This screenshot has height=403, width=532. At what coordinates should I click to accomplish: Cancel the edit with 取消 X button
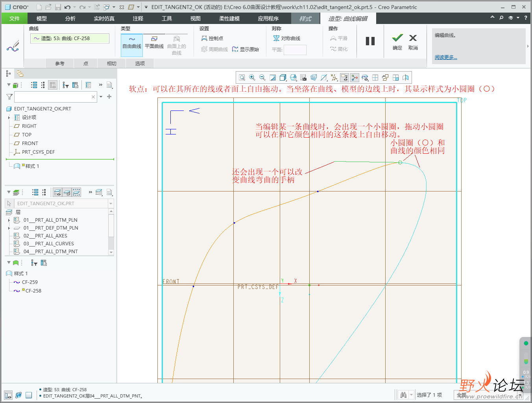tap(413, 42)
